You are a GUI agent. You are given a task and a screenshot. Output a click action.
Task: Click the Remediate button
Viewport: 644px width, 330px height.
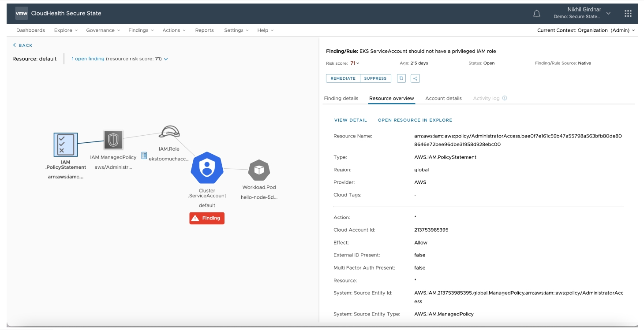(343, 78)
